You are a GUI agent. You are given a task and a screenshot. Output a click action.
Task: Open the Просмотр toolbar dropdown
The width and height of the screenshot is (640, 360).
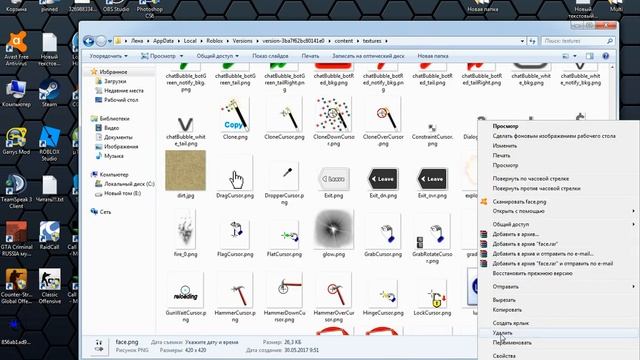pyautogui.click(x=162, y=56)
